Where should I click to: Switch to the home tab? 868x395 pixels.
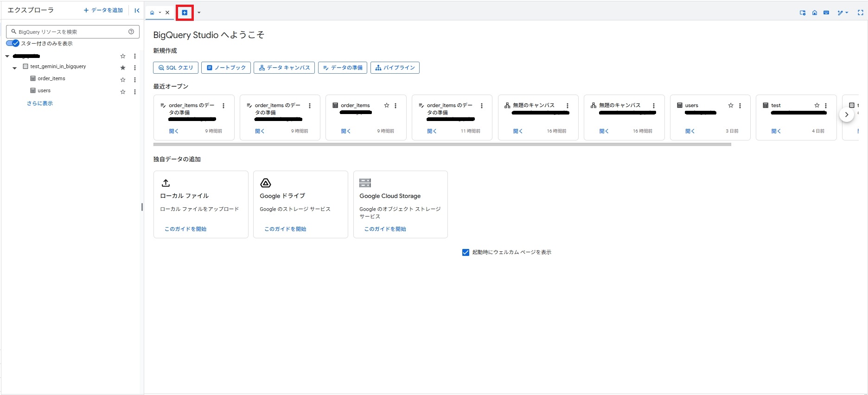152,13
